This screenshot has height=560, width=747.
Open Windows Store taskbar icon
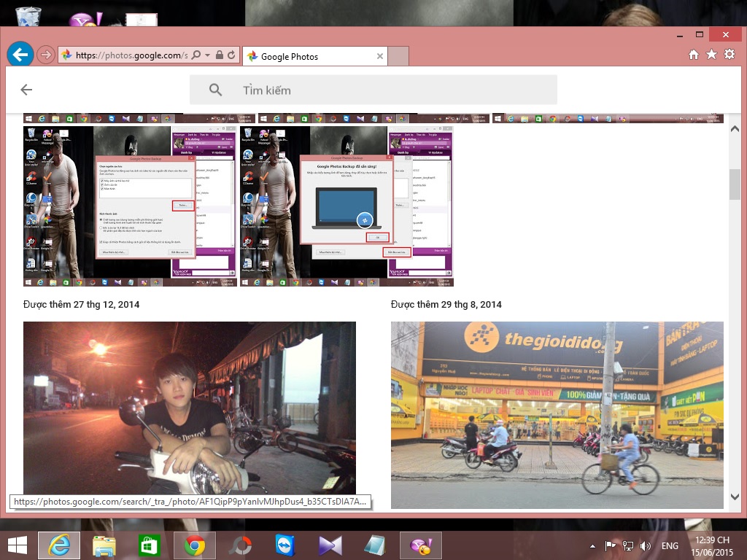click(x=149, y=545)
